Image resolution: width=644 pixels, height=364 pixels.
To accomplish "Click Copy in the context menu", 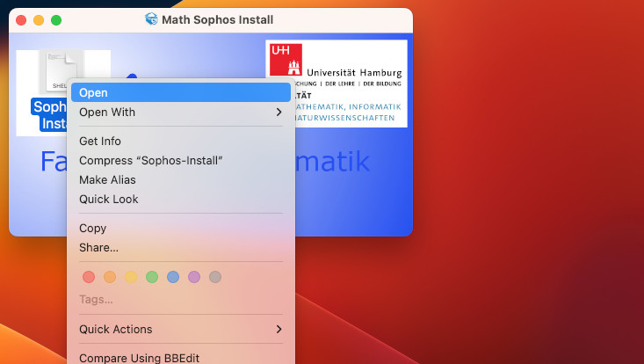I will point(181,228).
